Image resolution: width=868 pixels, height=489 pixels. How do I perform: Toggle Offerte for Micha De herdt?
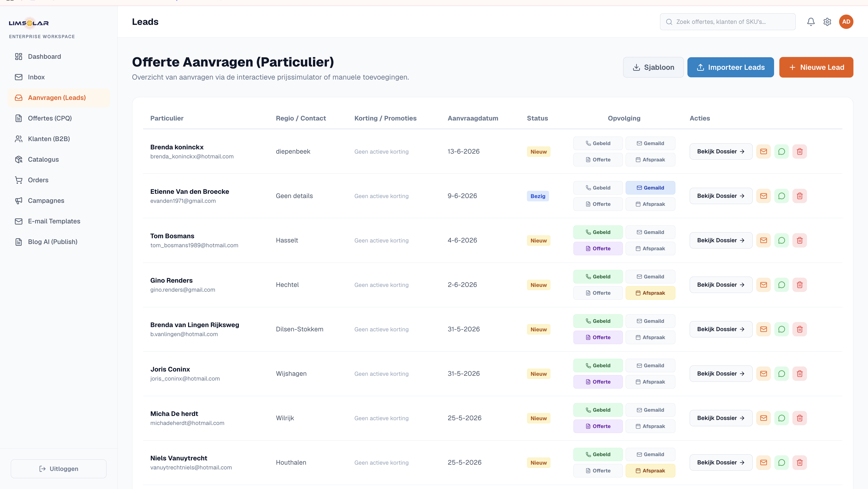click(598, 426)
